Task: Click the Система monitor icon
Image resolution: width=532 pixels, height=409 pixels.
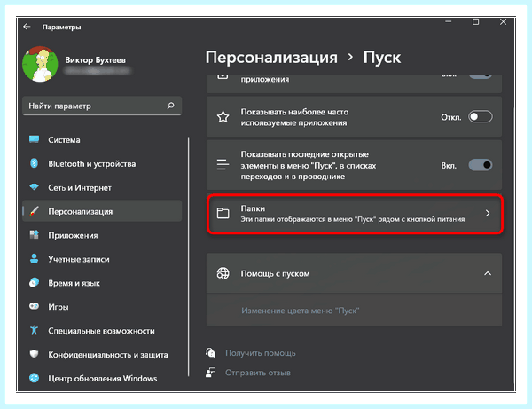Action: (x=34, y=139)
